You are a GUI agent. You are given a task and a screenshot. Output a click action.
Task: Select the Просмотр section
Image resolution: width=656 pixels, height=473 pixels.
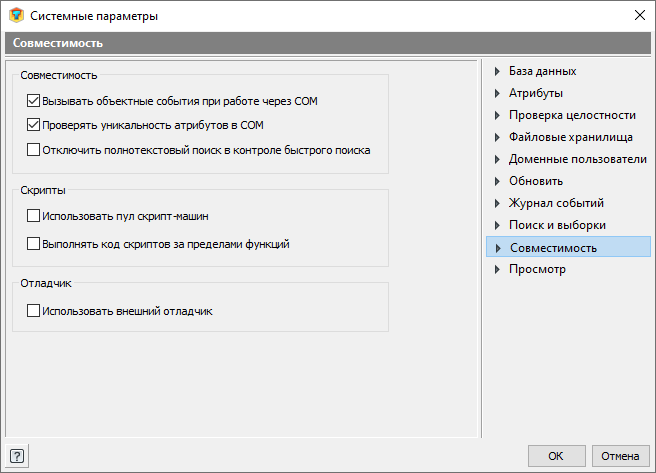click(537, 269)
